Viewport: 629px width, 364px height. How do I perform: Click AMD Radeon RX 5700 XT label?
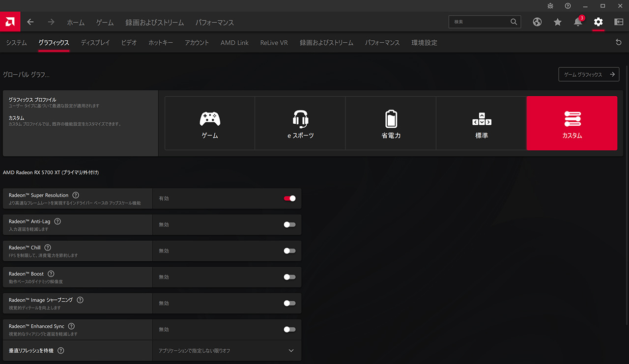click(51, 172)
